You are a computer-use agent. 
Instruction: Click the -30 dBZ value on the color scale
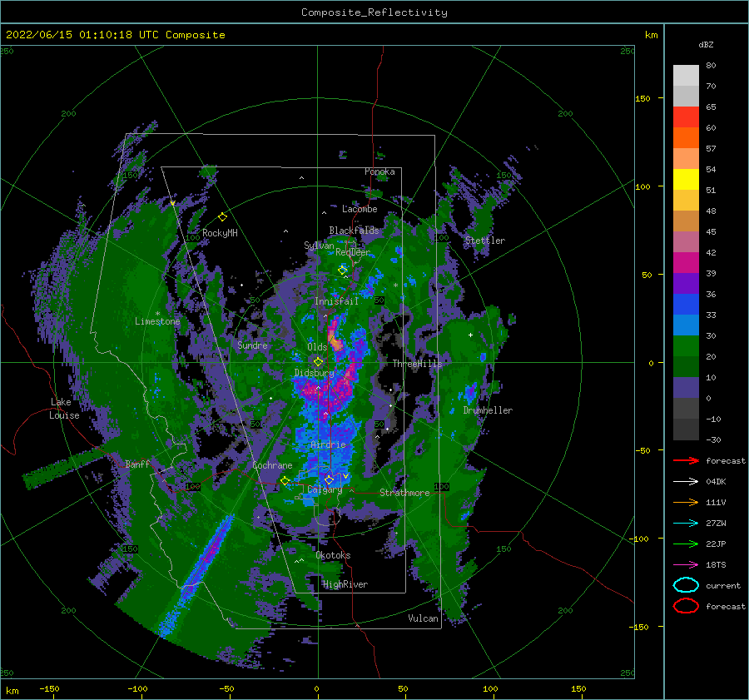pos(713,439)
